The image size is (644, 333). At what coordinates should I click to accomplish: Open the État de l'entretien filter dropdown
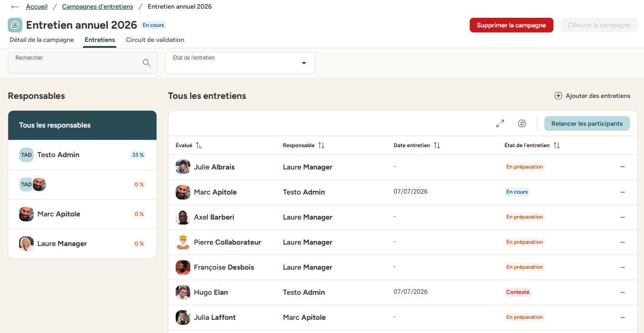(240, 63)
